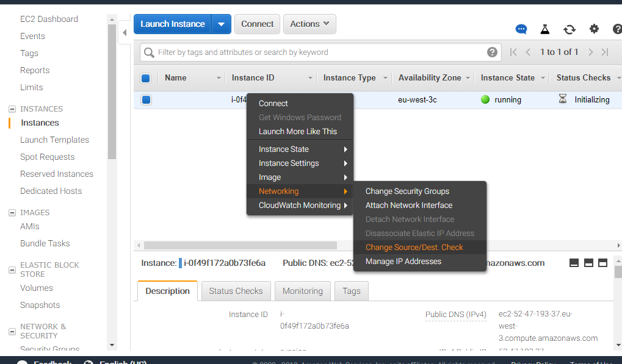Refresh the instances list with the refresh icon
622x364 pixels.
[569, 29]
